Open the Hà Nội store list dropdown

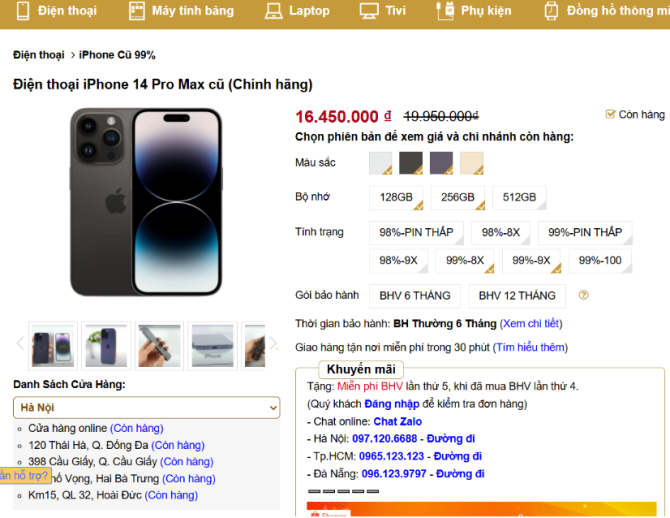point(147,408)
